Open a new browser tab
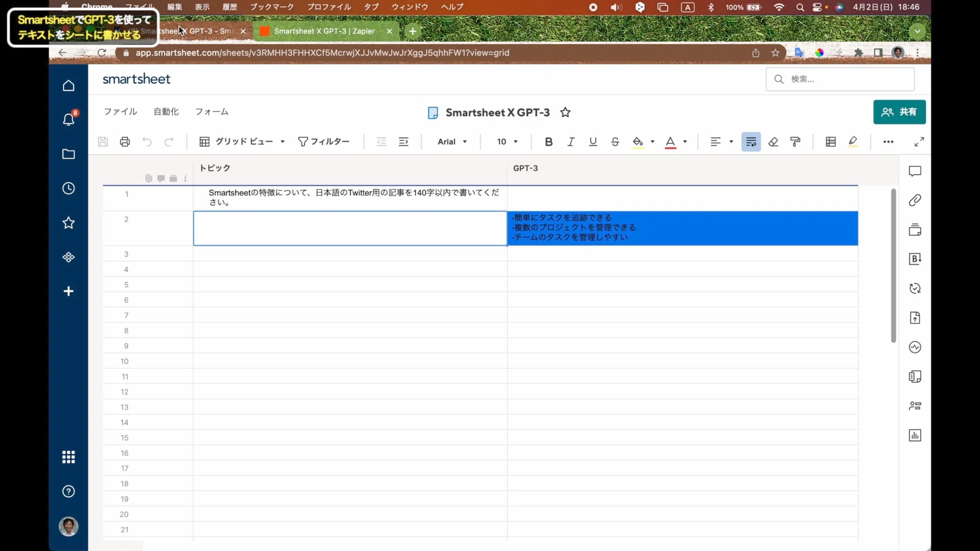 (412, 31)
